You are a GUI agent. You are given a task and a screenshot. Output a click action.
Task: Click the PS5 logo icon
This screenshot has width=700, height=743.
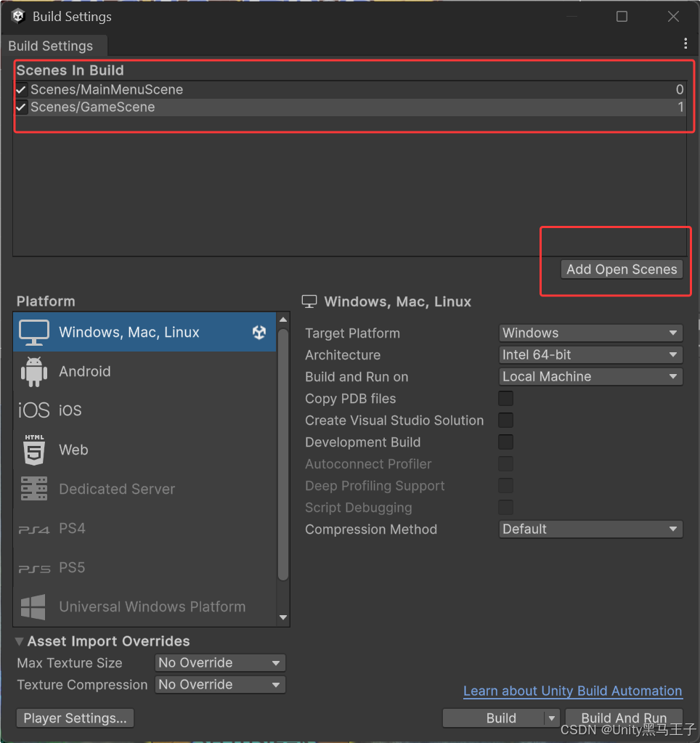click(x=34, y=569)
